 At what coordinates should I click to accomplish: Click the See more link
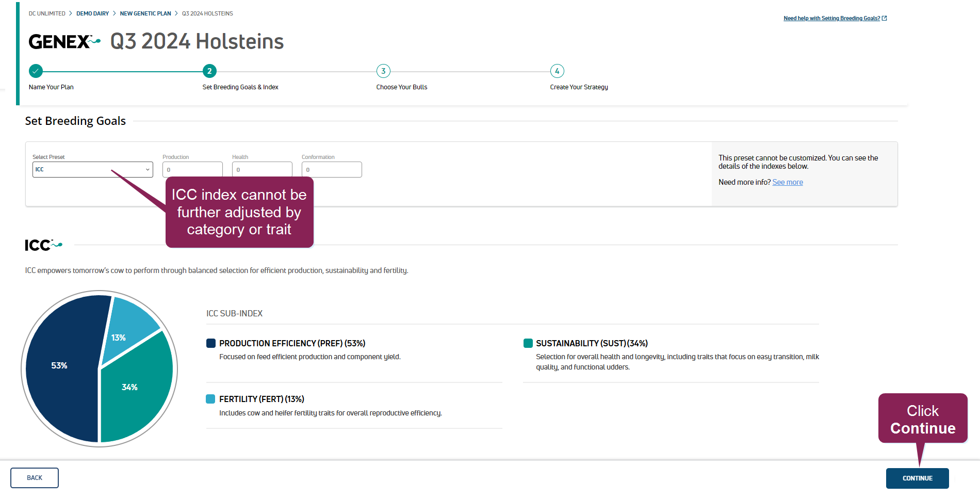click(788, 182)
